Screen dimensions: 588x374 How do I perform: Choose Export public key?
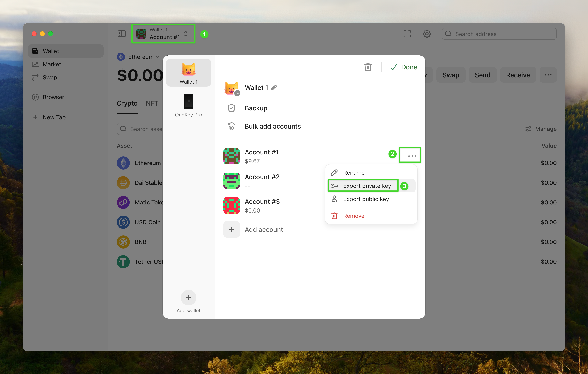tap(371, 199)
